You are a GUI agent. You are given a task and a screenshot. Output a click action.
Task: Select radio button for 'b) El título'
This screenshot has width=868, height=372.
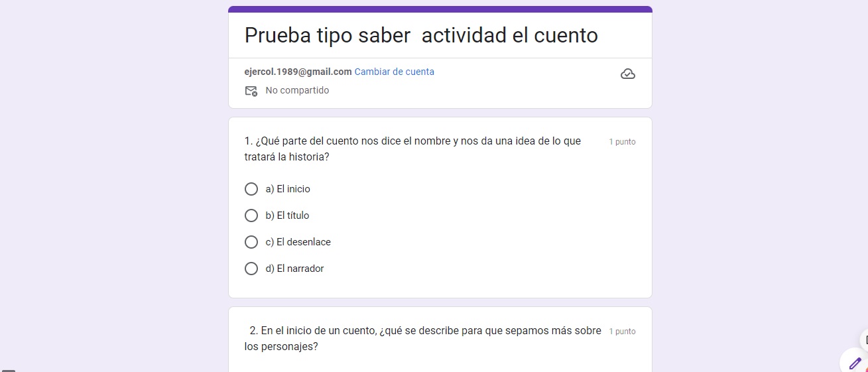click(251, 216)
